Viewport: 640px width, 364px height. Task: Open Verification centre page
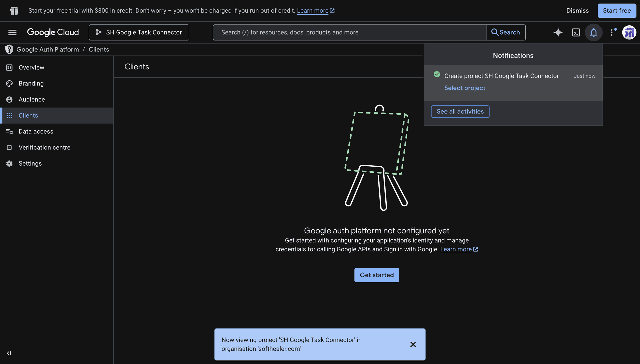tap(57, 147)
